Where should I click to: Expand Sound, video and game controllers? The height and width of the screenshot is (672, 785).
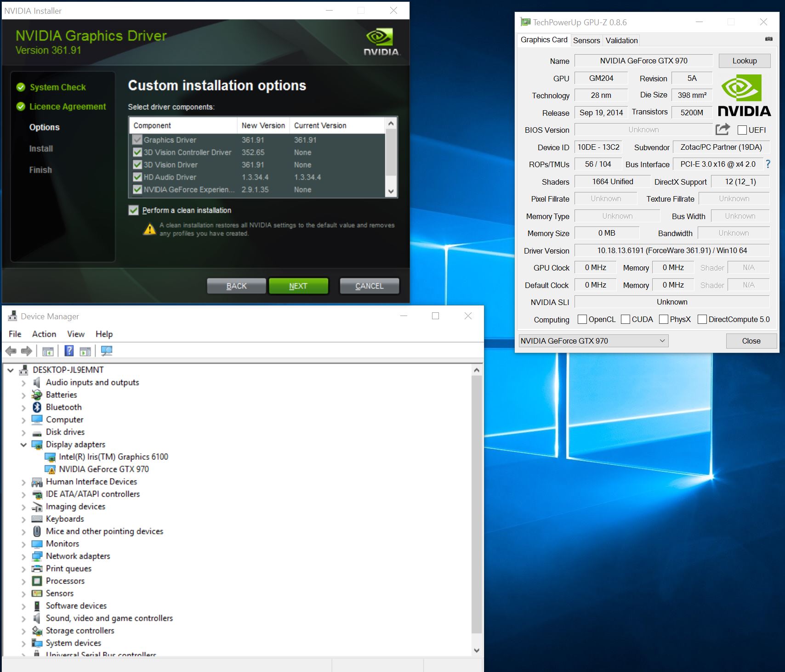[x=23, y=618]
